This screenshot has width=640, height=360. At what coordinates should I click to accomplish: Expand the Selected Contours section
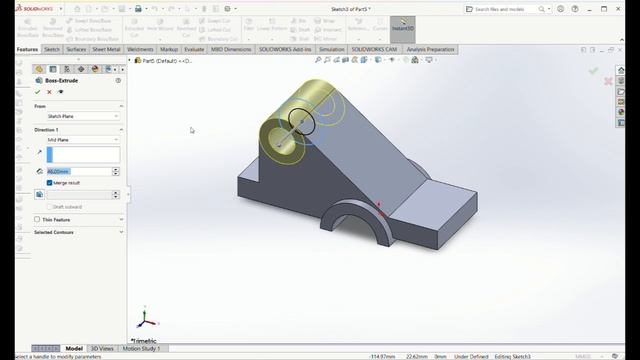coord(121,232)
